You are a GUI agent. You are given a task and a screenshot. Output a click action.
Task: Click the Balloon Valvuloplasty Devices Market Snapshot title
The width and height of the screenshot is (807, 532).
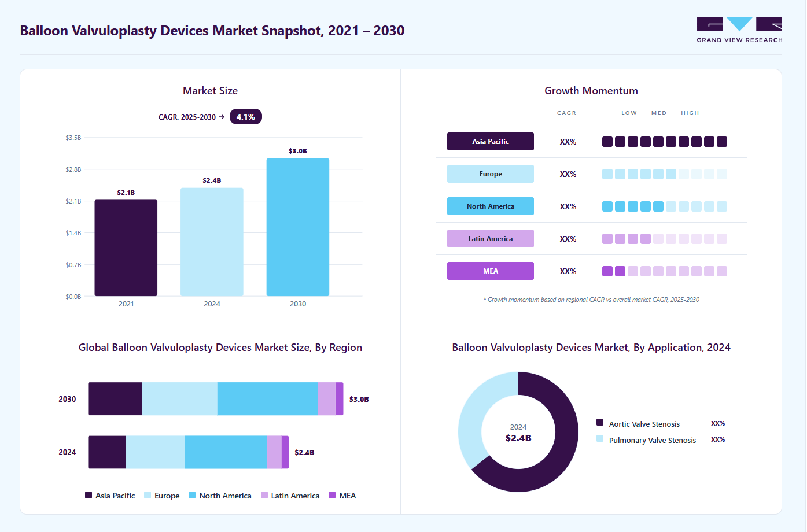point(212,31)
